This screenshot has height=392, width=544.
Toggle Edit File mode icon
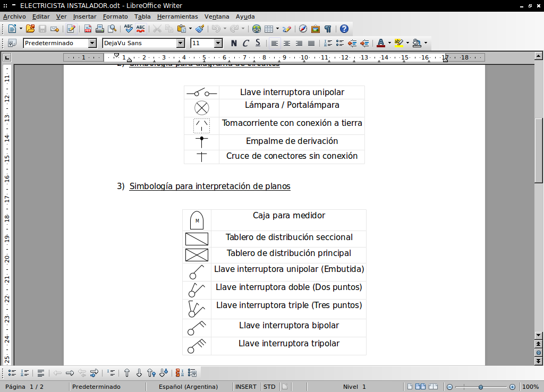(x=71, y=29)
